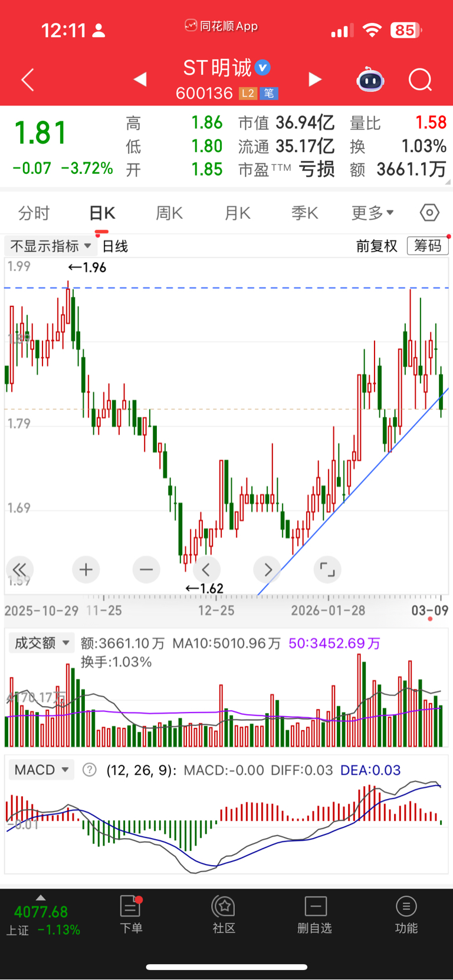Switch to next stock with right triangle
Image resolution: width=453 pixels, height=980 pixels.
(316, 79)
